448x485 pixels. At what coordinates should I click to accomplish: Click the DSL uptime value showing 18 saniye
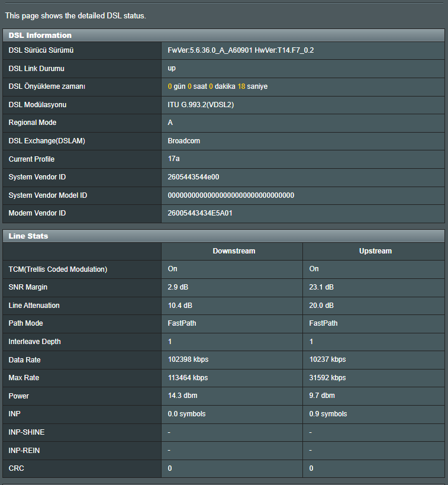coord(218,86)
